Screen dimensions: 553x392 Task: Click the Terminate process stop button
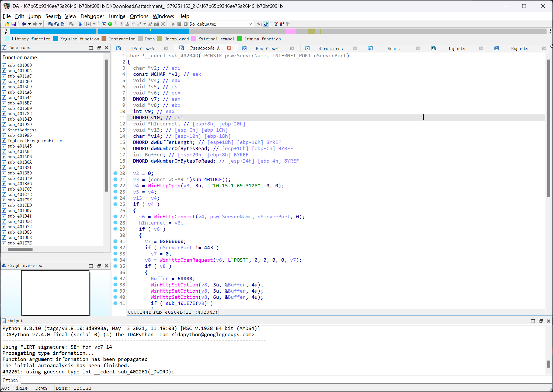(186, 24)
